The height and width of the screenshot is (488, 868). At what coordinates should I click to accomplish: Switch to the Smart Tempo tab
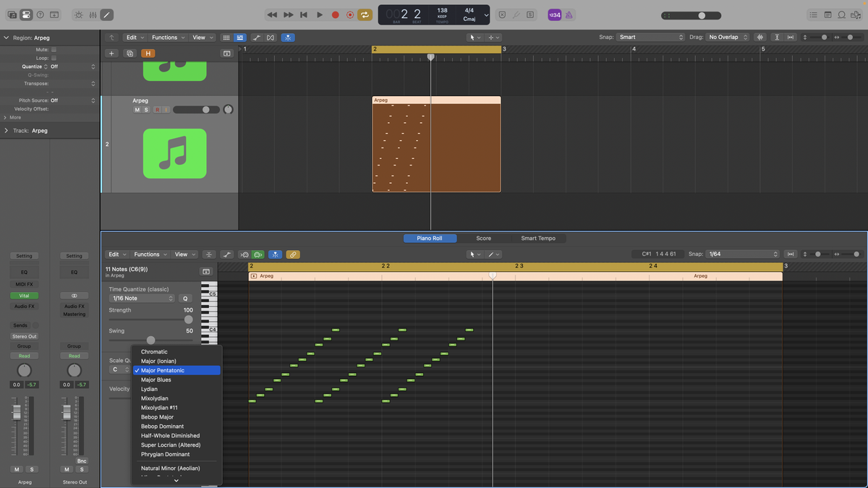tap(538, 239)
